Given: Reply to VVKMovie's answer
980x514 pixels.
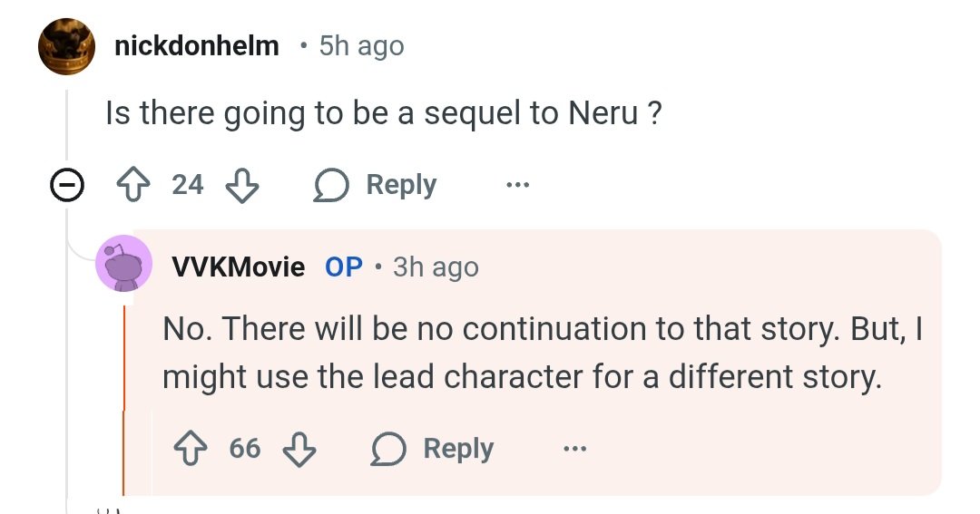Looking at the screenshot, I should (x=458, y=449).
